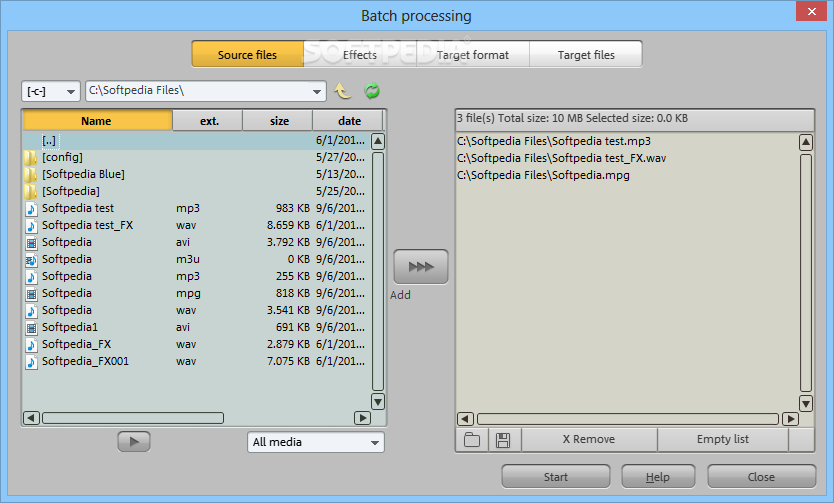Open a file list with the folder icon
The image size is (834, 503).
pos(472,440)
